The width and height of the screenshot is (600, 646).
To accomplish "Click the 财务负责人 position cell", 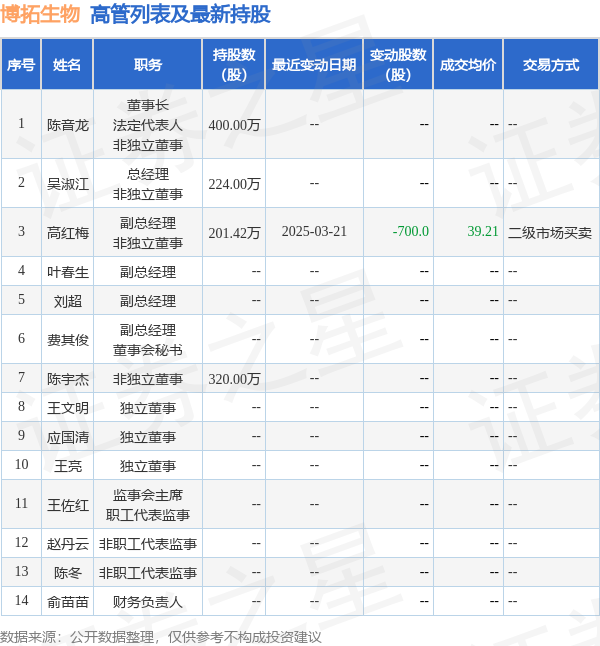I will point(148,602).
